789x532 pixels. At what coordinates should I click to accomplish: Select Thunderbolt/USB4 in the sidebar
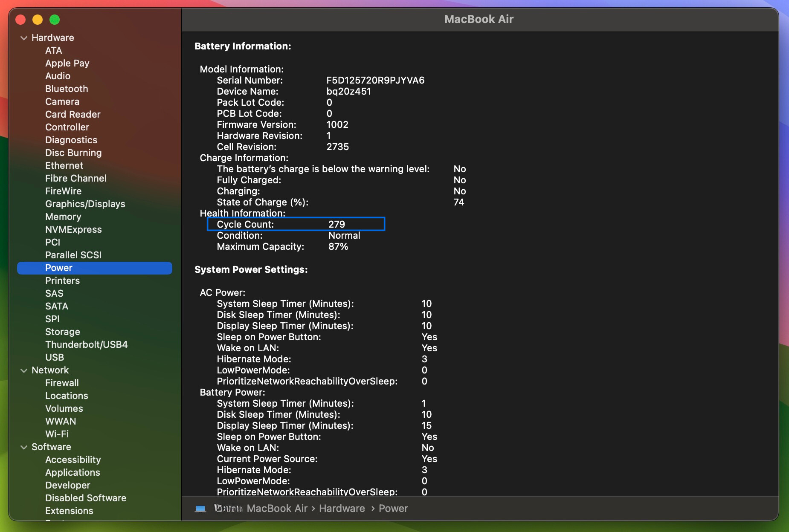tap(87, 344)
